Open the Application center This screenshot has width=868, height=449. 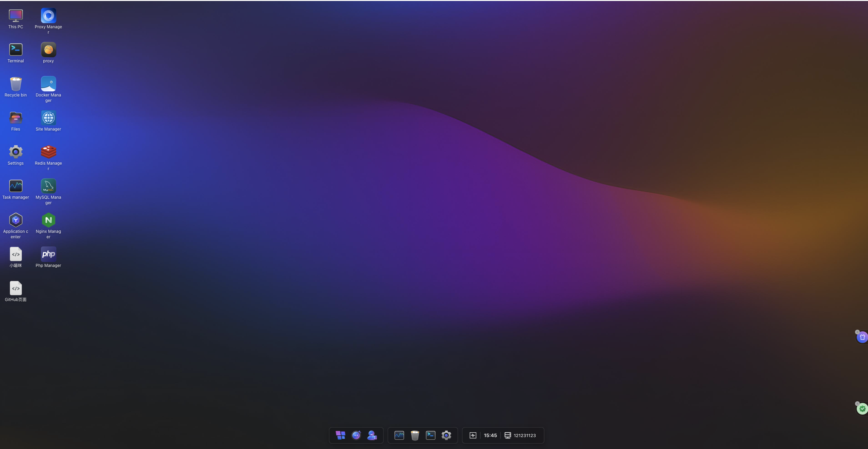click(15, 220)
